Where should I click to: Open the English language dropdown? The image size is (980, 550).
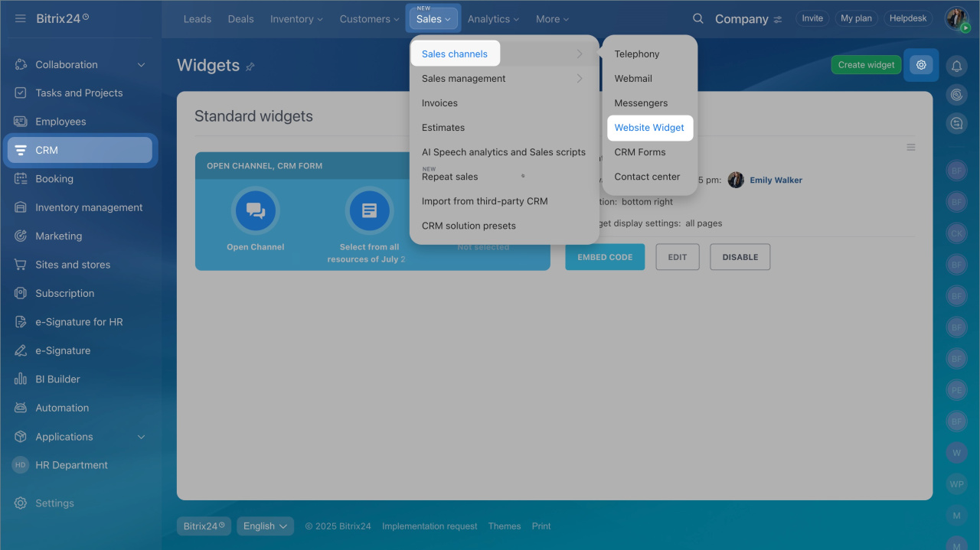click(x=265, y=526)
